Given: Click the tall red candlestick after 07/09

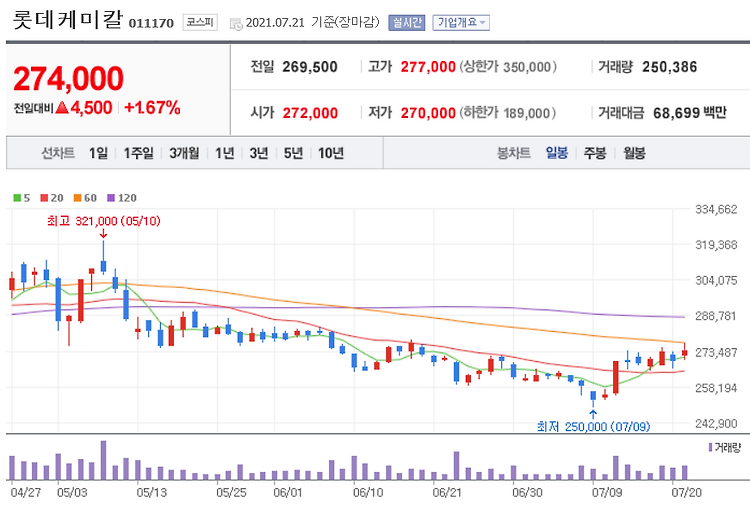Looking at the screenshot, I should point(616,377).
